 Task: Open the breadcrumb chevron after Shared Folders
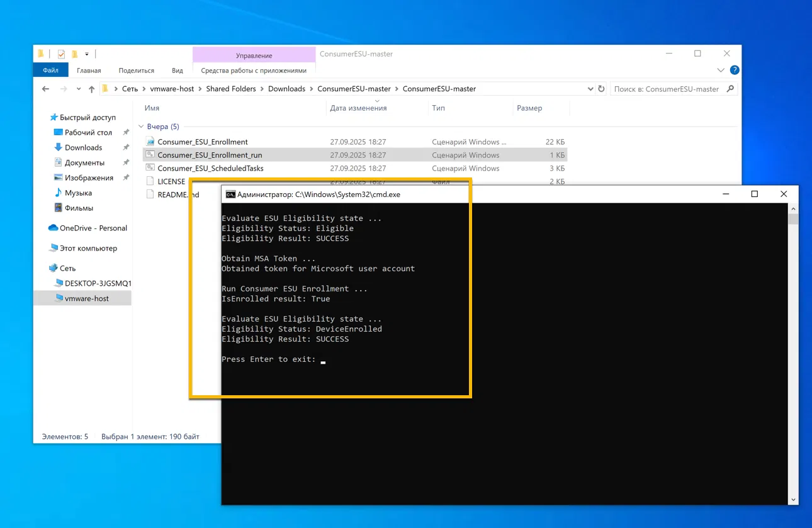tap(262, 89)
